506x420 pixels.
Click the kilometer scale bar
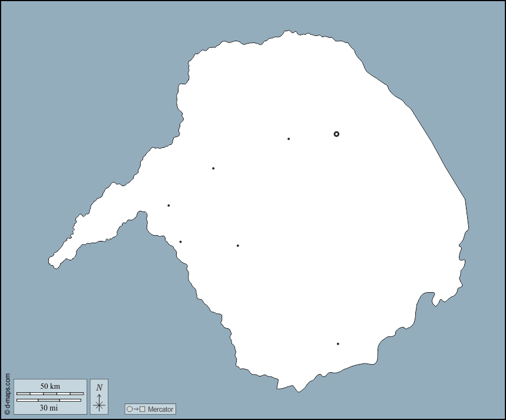point(50,393)
